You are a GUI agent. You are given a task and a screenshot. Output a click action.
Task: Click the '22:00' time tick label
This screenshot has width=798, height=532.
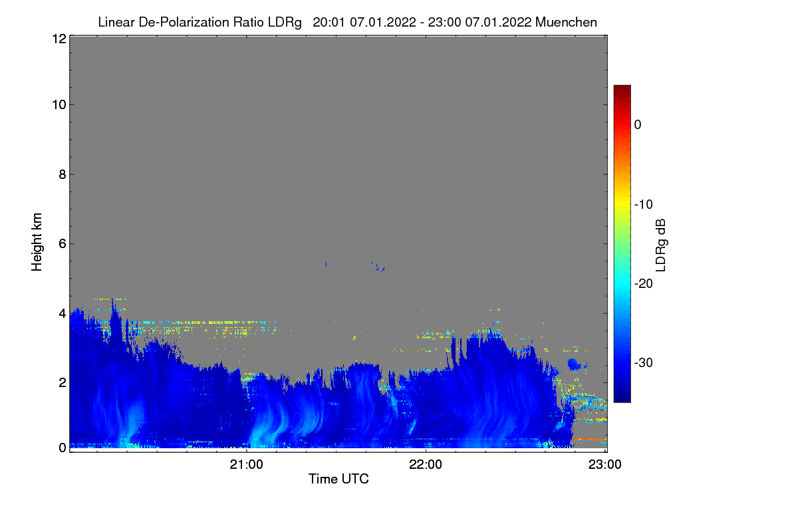(426, 464)
